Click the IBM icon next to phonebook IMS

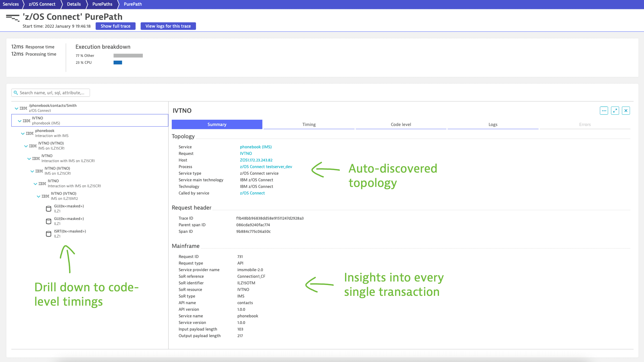click(x=26, y=120)
